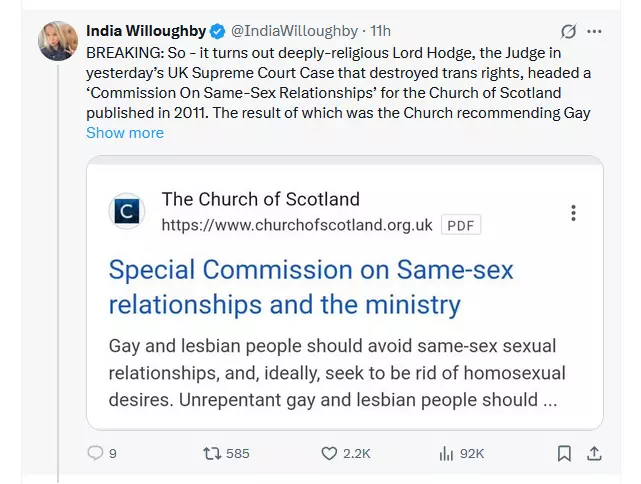Click the Church of Scotland site logo
This screenshot has width=641, height=484.
click(x=127, y=211)
